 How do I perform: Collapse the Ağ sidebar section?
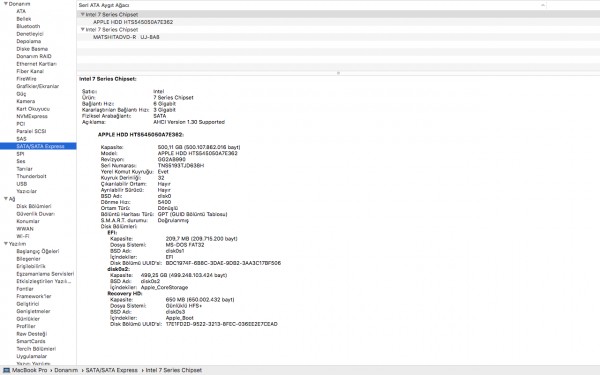[x=5, y=199]
